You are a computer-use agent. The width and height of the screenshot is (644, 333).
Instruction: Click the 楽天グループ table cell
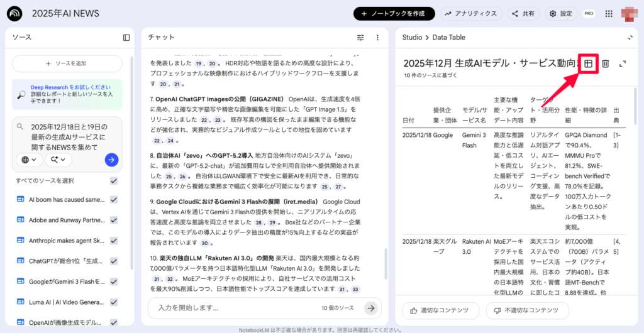(445, 246)
